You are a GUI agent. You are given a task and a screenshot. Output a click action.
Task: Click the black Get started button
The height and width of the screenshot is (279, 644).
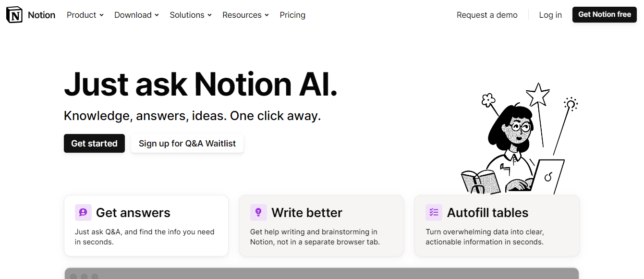point(94,144)
